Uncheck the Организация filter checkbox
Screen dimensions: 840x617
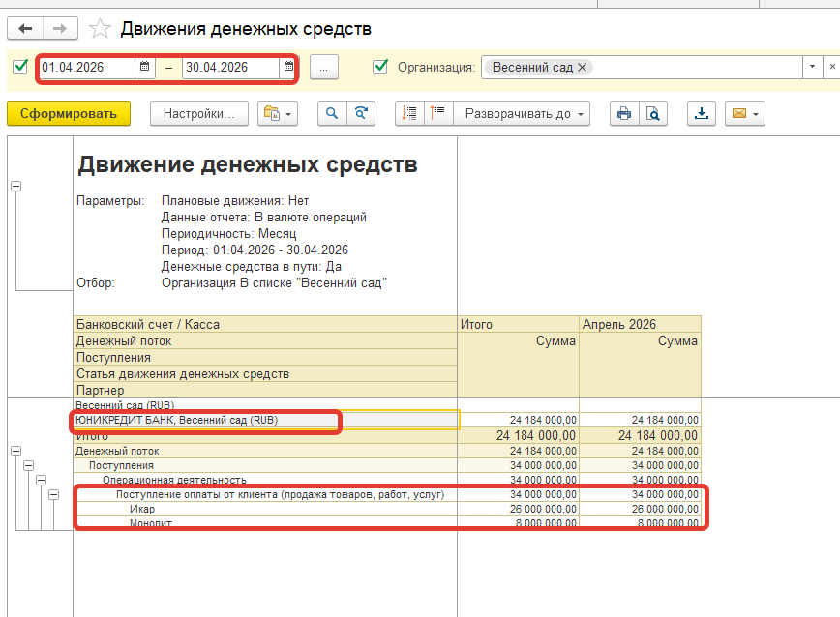pos(380,67)
